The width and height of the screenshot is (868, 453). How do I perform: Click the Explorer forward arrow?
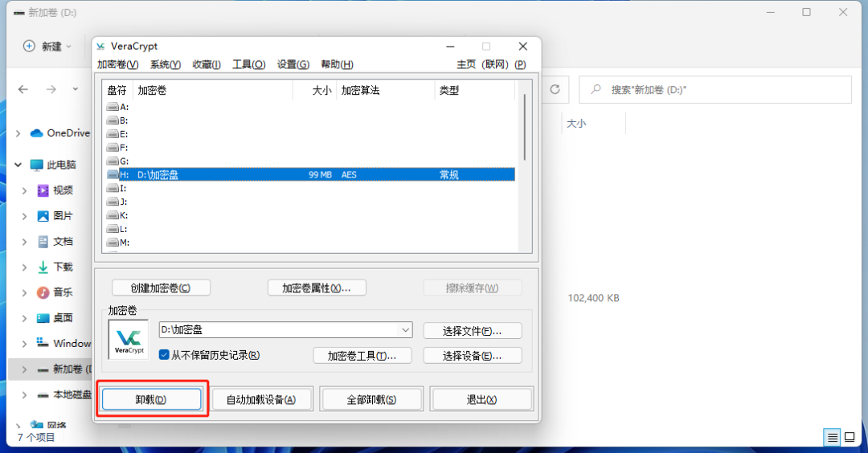click(x=51, y=89)
